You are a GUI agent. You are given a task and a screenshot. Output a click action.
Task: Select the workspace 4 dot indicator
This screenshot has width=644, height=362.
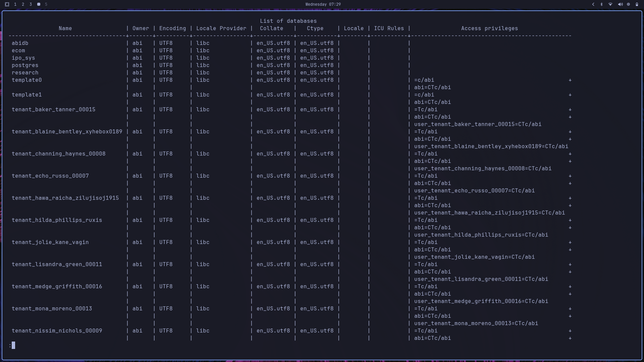(x=39, y=4)
